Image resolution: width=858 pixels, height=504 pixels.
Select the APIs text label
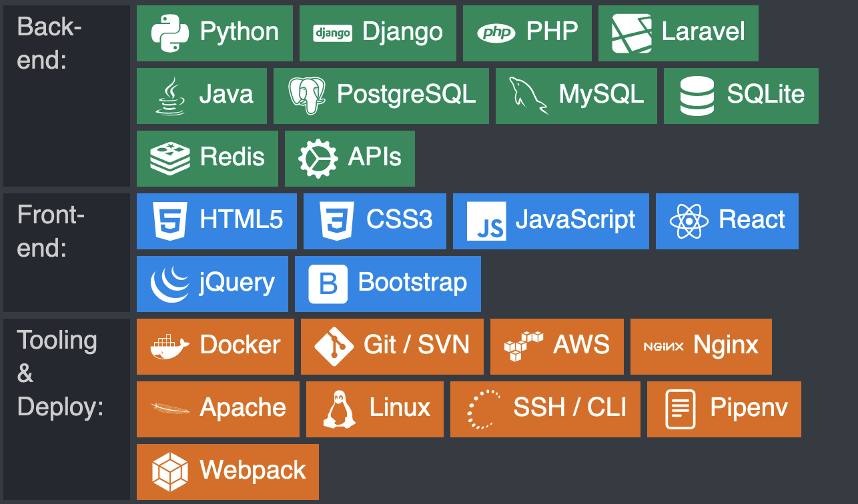375,157
